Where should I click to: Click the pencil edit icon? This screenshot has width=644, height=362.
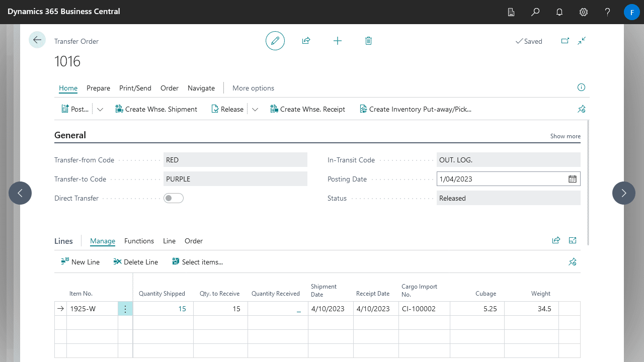[x=275, y=41]
